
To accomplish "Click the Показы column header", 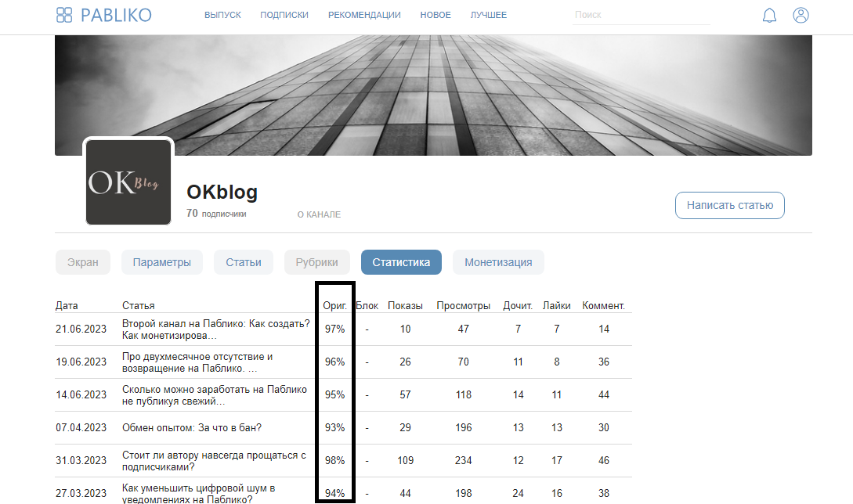I will pyautogui.click(x=405, y=305).
